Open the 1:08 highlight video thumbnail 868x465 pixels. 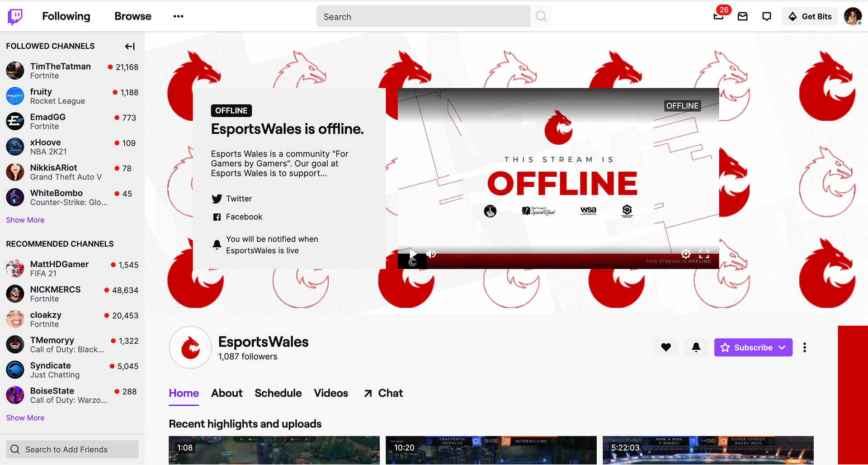[274, 450]
